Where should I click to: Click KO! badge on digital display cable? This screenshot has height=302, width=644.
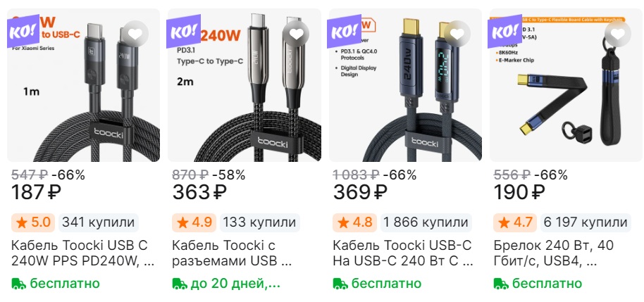[x=345, y=31]
